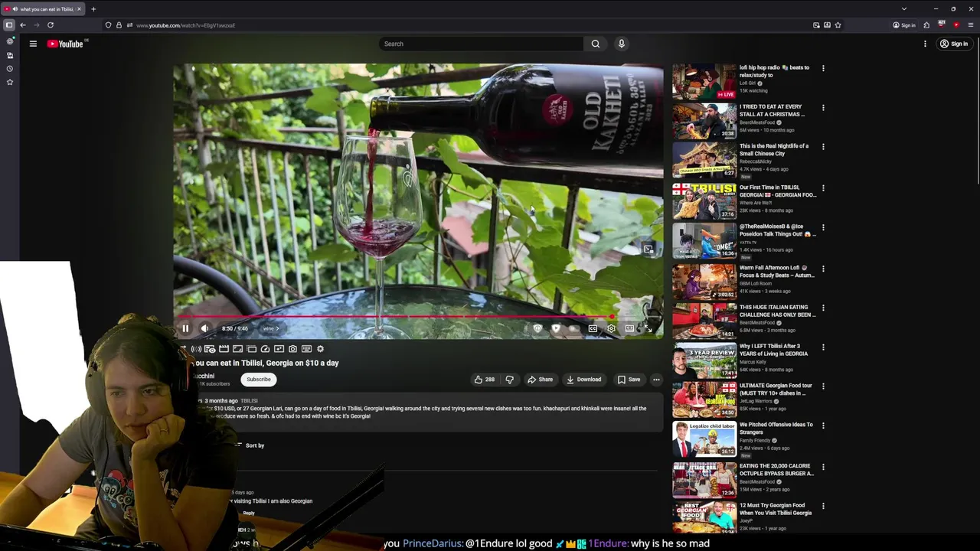Click the clapperboard cinema mode icon below player
980x551 pixels.
(x=224, y=349)
